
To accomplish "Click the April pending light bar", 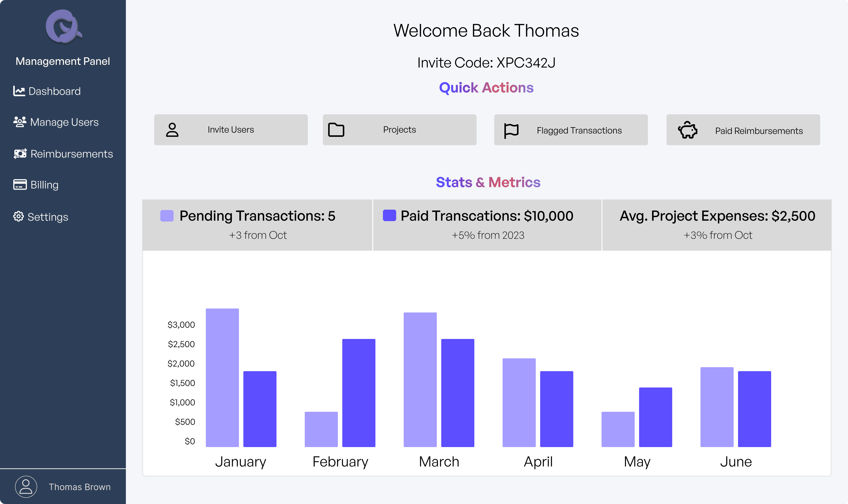I will click(519, 402).
